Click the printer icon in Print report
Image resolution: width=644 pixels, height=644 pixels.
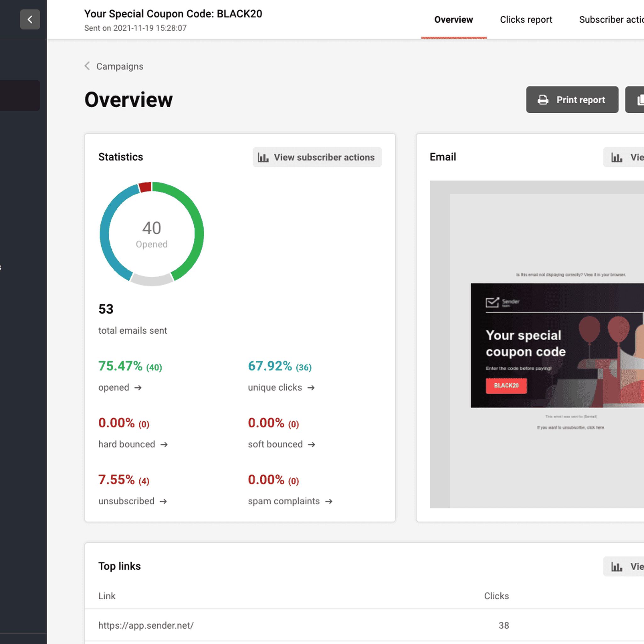543,100
